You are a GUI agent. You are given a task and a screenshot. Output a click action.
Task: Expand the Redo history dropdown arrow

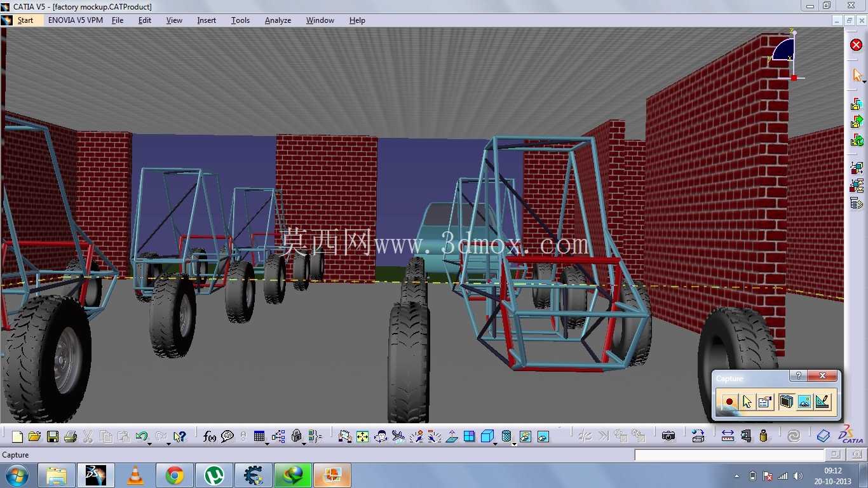[168, 443]
